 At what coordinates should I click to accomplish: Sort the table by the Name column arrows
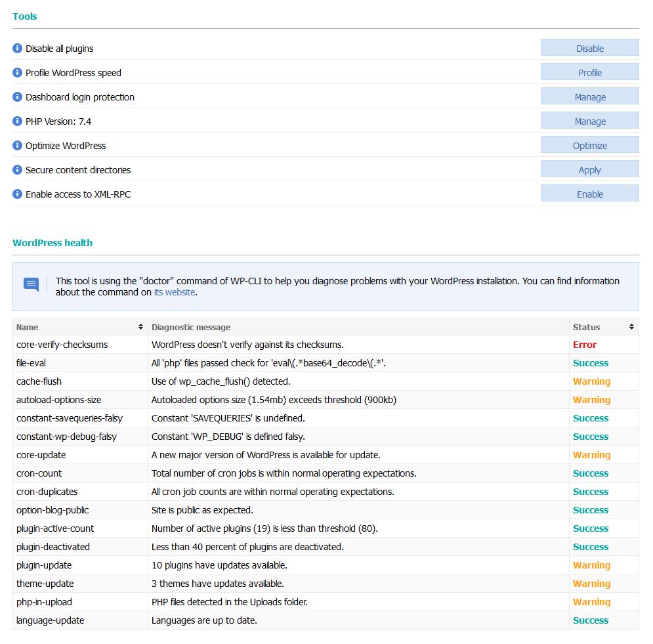tap(139, 327)
